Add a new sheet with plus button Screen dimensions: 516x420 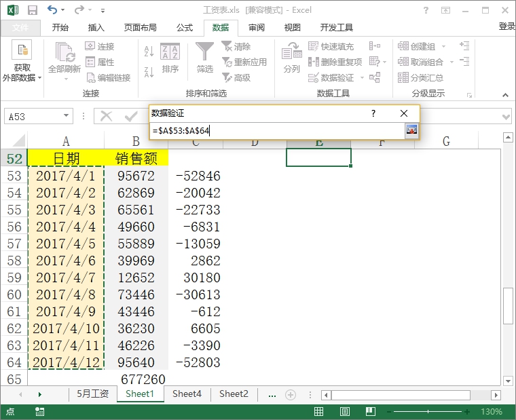[291, 394]
